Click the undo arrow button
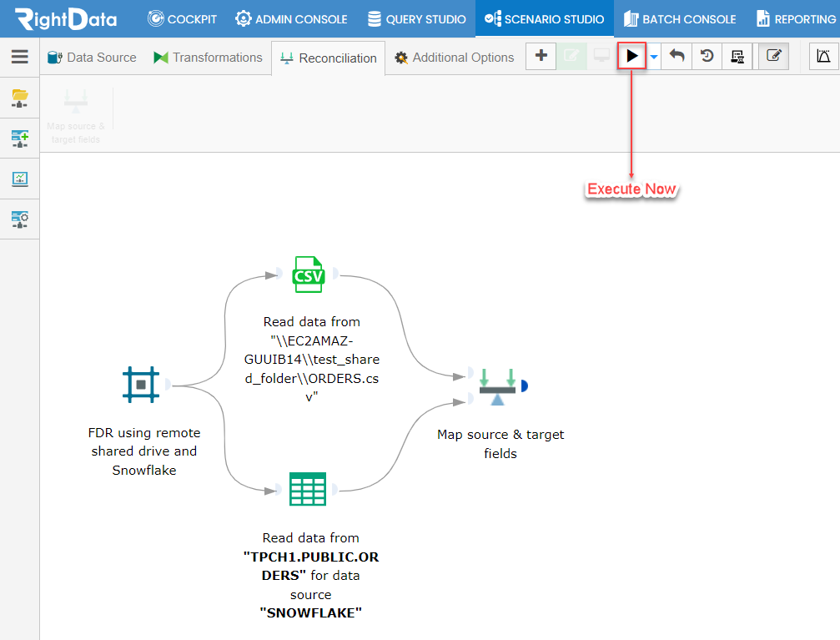 click(x=677, y=56)
